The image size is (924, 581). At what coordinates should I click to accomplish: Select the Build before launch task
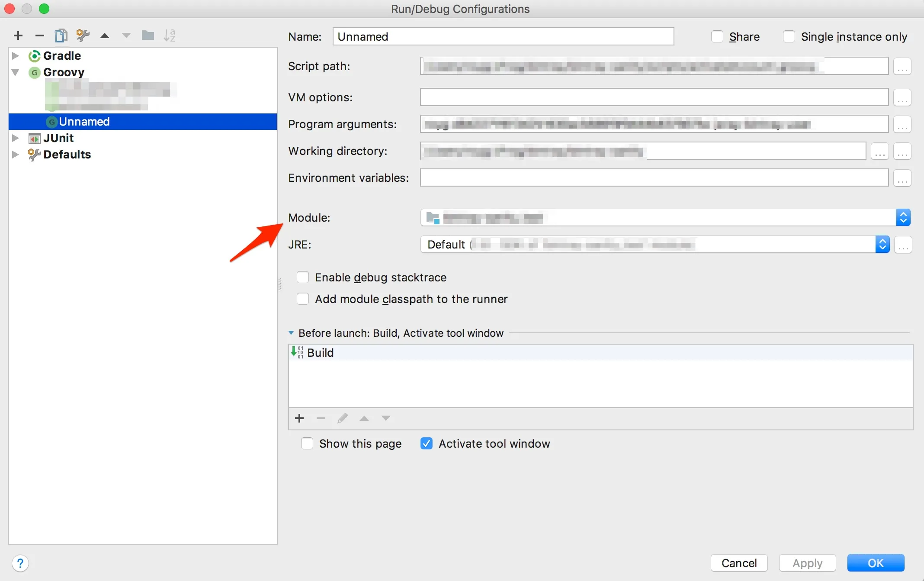pos(321,353)
